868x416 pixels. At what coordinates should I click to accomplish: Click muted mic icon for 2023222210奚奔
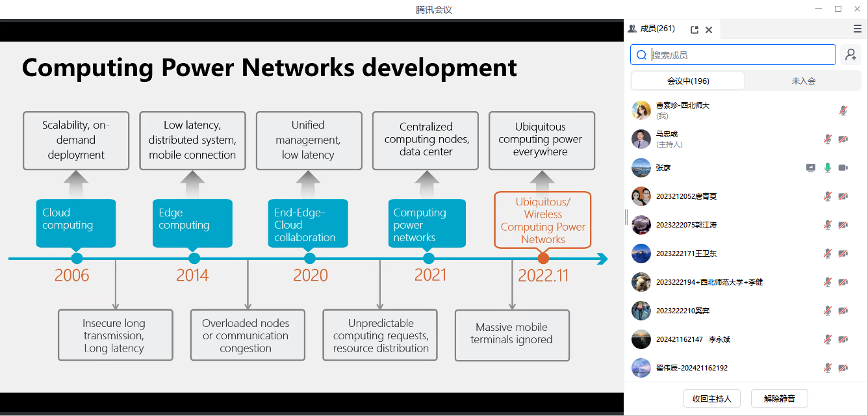(x=828, y=311)
